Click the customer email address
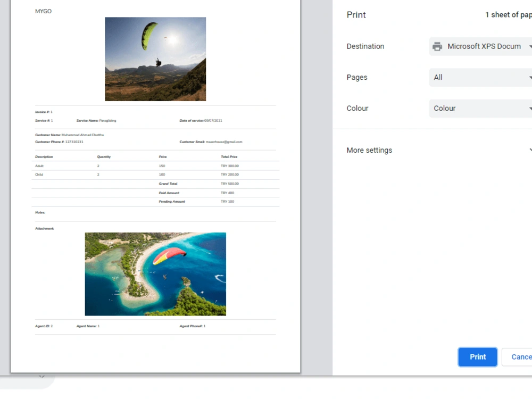This screenshot has width=532, height=399. click(x=224, y=142)
